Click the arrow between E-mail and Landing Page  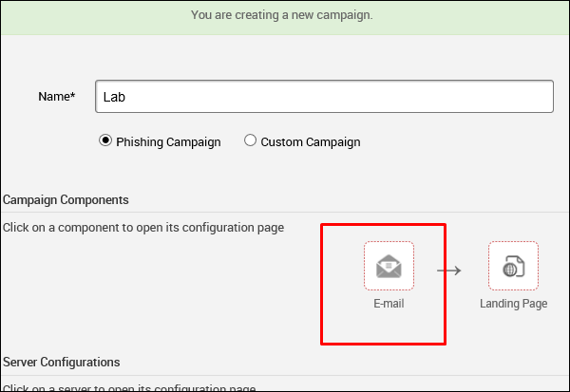[449, 271]
